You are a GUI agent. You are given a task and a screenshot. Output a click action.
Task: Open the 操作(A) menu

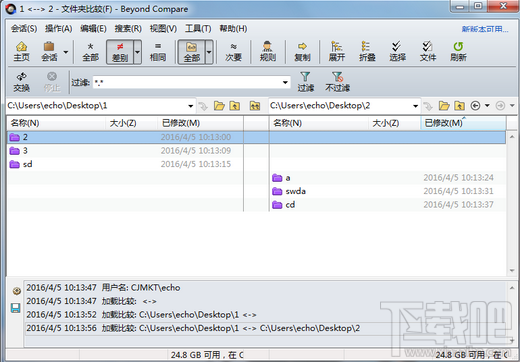pyautogui.click(x=58, y=29)
